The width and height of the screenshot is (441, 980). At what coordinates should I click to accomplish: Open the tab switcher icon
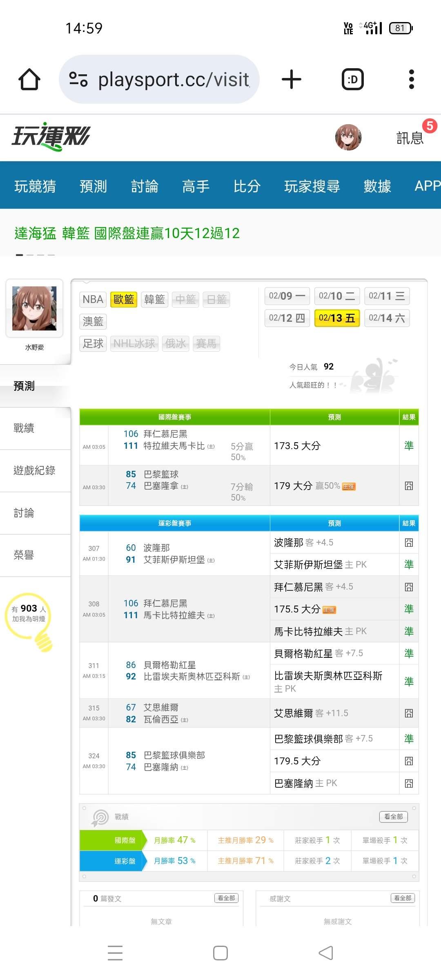352,79
